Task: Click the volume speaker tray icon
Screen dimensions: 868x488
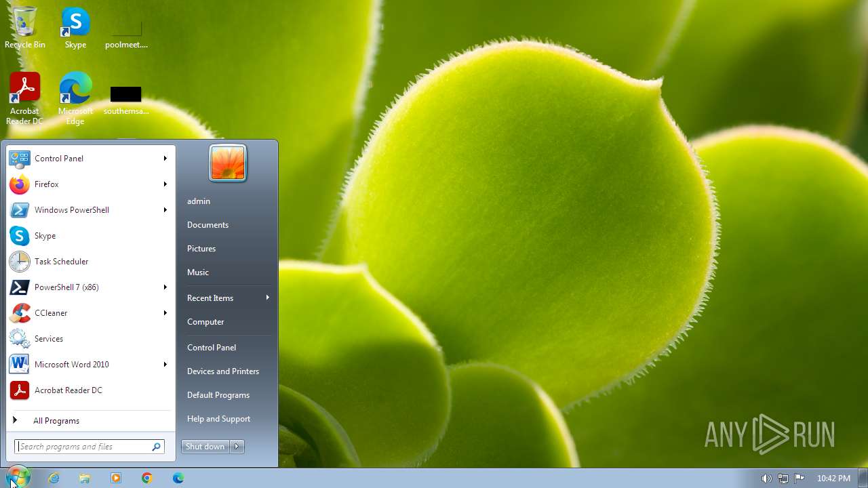Action: point(766,479)
